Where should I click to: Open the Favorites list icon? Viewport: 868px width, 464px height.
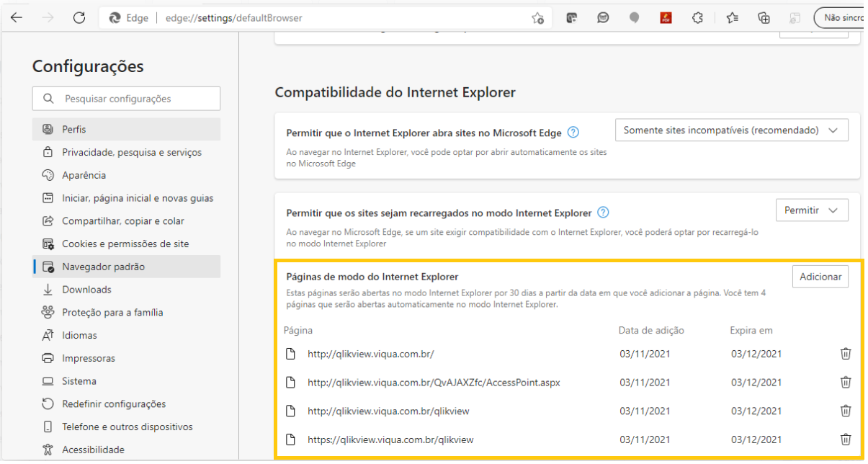point(733,18)
